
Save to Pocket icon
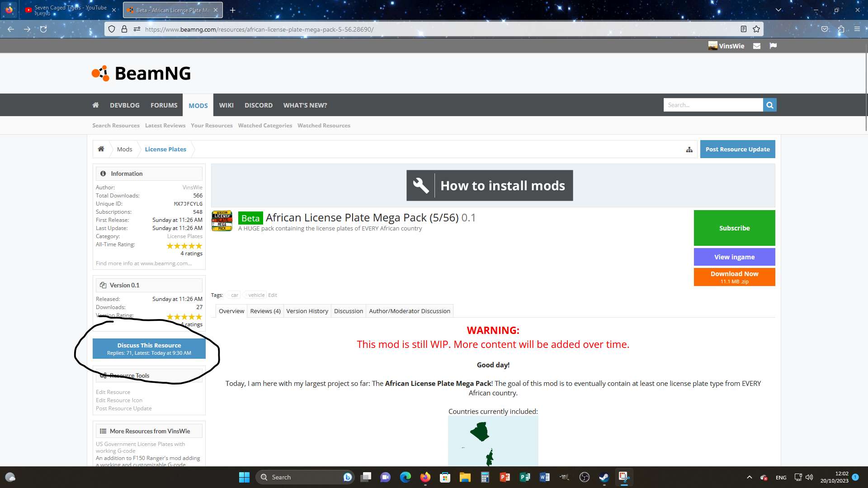point(825,29)
